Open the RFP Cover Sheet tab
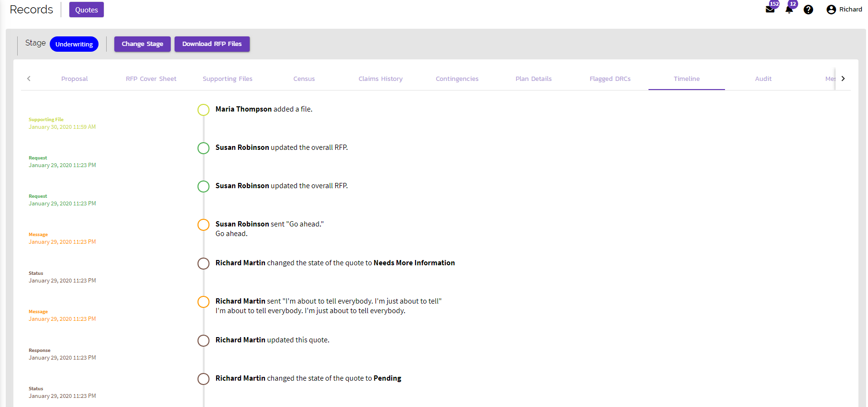Screen dimensions: 868x407 [x=151, y=79]
